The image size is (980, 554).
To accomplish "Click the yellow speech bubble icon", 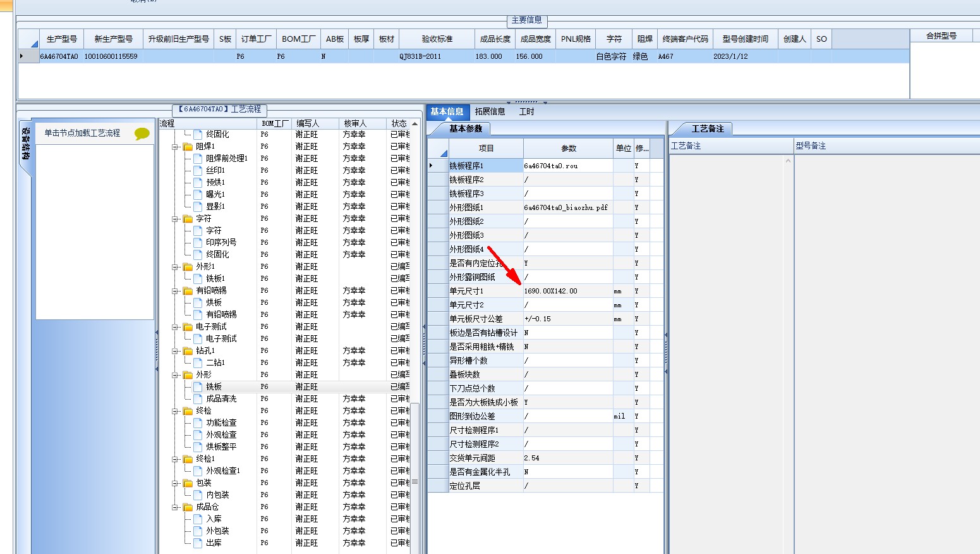I will pyautogui.click(x=142, y=133).
